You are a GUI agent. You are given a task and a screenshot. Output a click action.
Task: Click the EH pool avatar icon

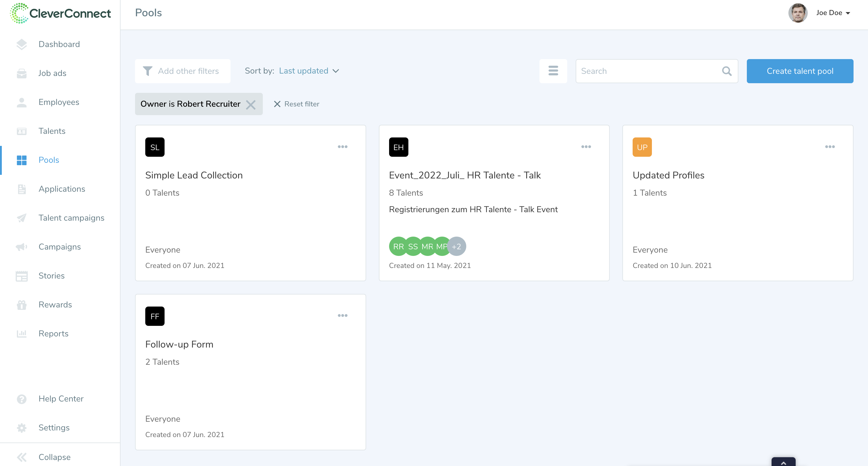398,147
